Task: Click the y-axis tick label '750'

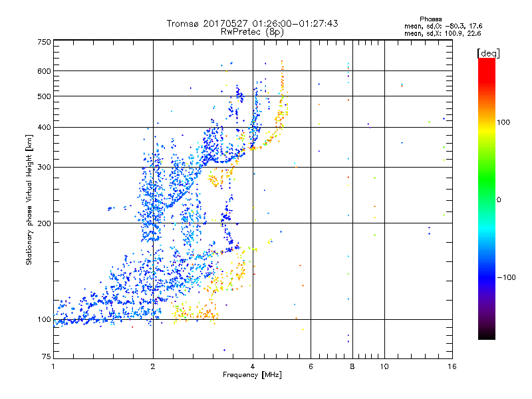Action: point(45,42)
